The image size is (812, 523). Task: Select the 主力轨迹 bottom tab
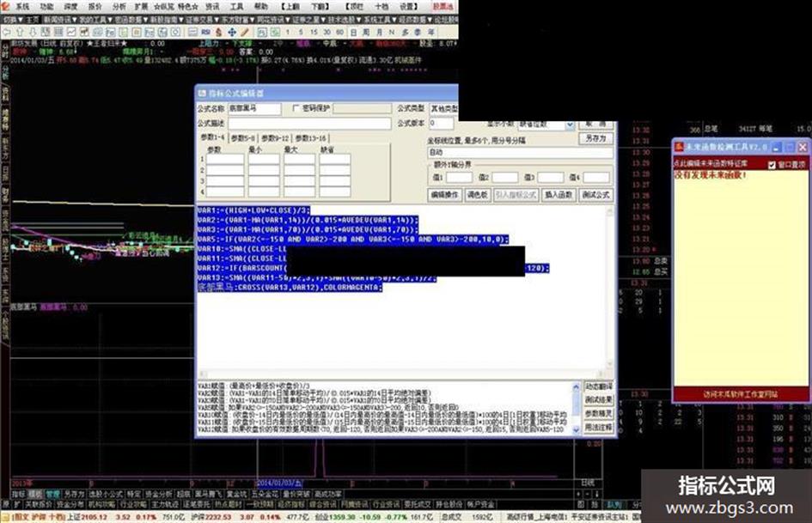[x=165, y=504]
